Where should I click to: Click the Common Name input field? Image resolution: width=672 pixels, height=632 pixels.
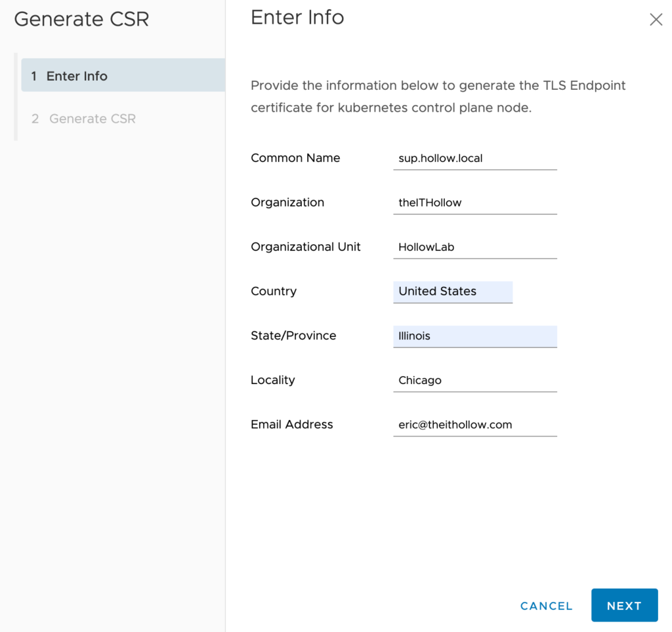(x=474, y=158)
